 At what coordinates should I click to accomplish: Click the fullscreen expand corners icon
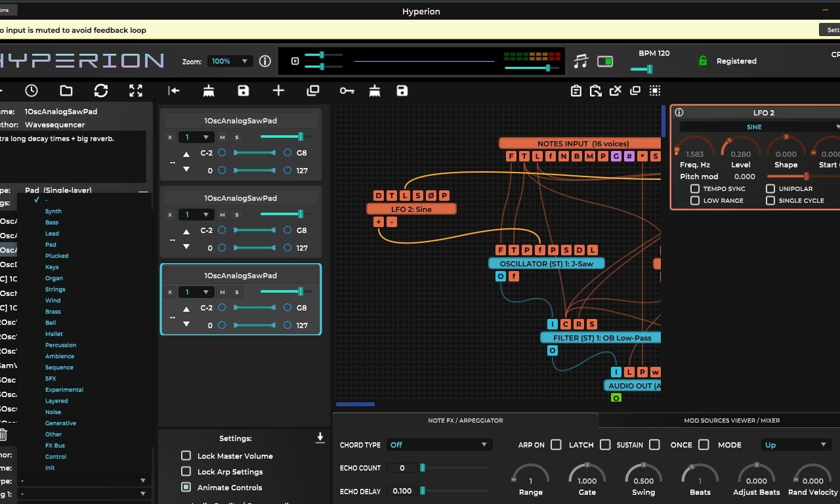pyautogui.click(x=136, y=91)
